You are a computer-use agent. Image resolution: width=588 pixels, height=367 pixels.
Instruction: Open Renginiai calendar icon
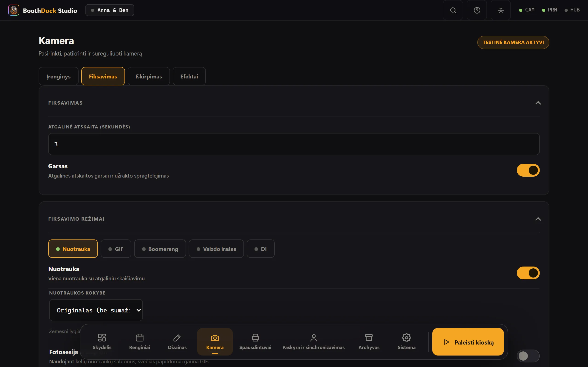(139, 337)
